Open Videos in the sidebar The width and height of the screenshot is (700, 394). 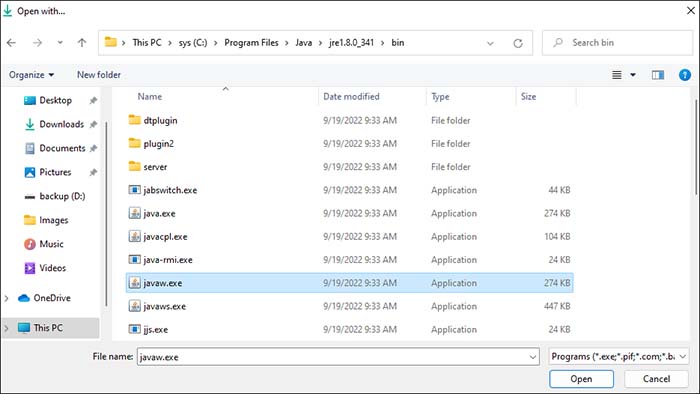pos(52,268)
